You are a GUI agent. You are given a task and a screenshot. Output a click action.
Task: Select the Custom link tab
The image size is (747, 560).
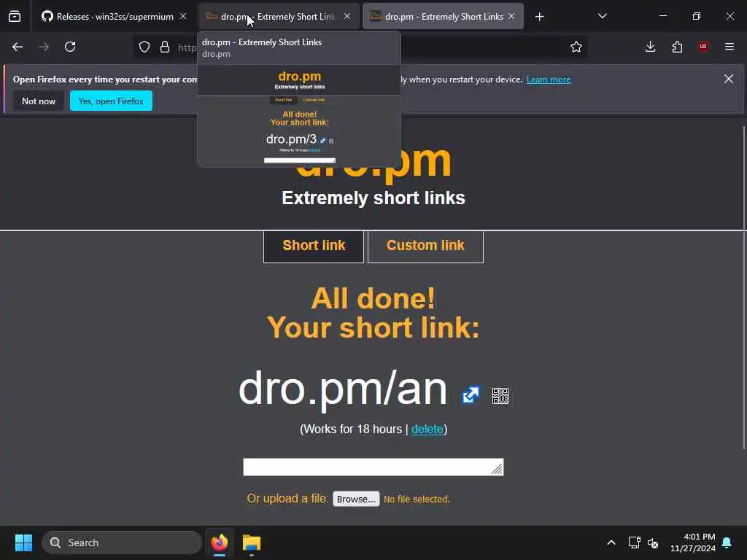(425, 246)
